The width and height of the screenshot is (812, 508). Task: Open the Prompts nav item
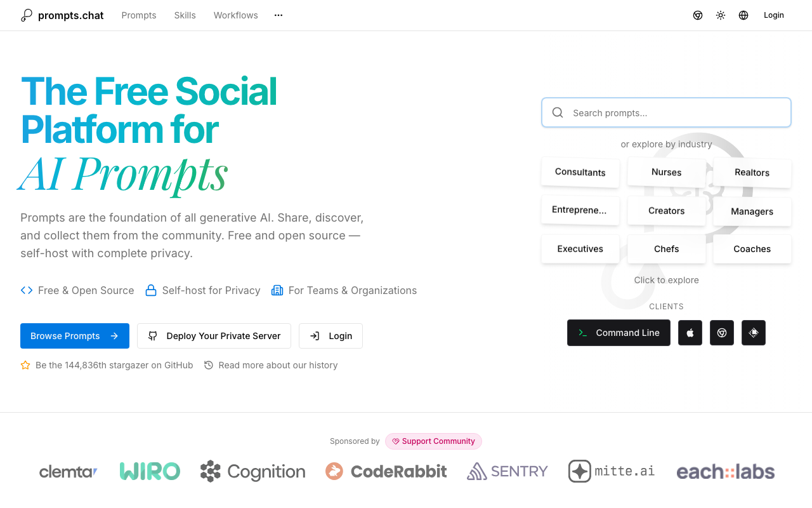click(139, 15)
